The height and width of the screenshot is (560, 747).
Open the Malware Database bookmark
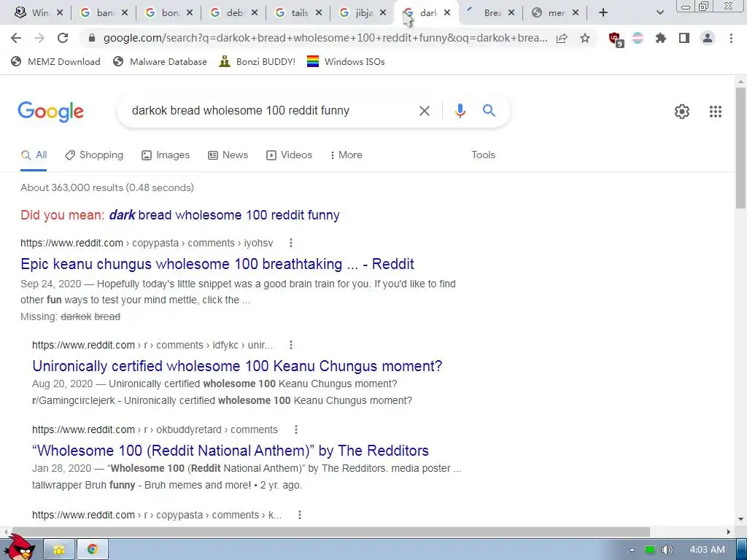click(x=160, y=61)
